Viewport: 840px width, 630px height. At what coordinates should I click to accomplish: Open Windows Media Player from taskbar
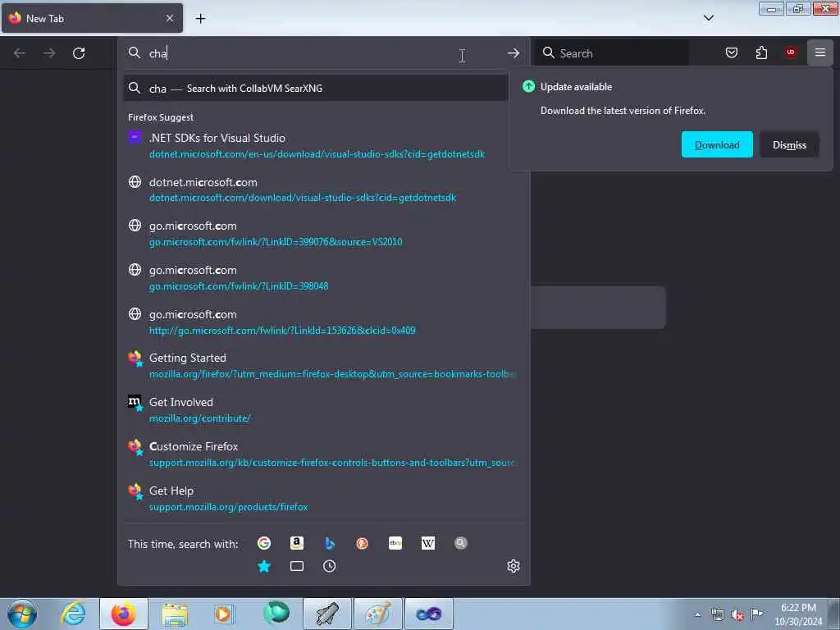coord(224,614)
